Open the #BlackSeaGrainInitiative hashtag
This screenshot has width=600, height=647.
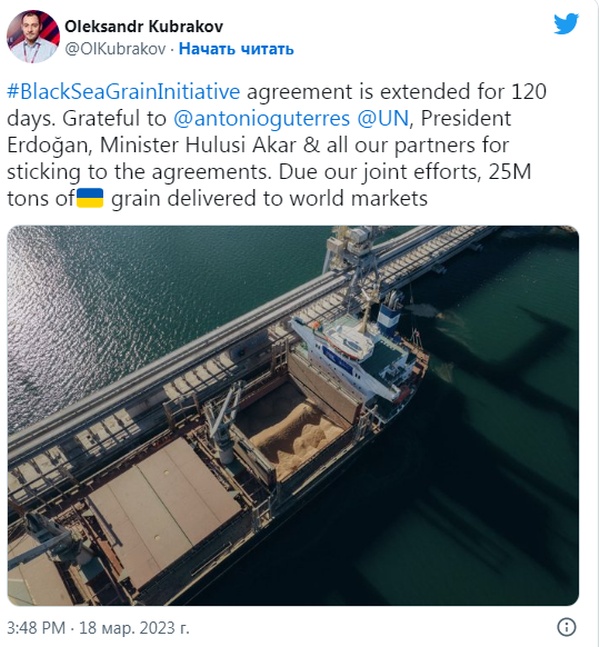(123, 91)
